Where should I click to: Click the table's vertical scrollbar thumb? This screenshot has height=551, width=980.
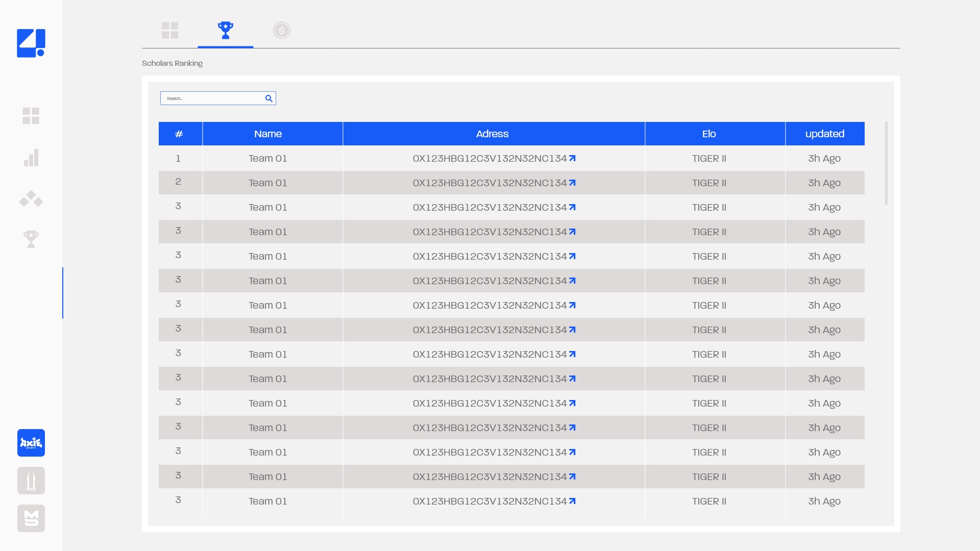(887, 163)
